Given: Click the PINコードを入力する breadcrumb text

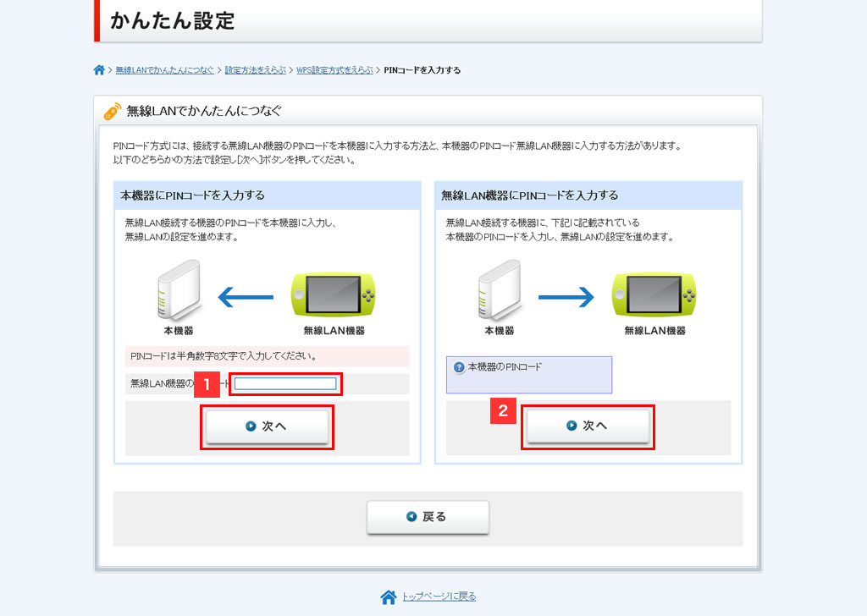Looking at the screenshot, I should pyautogui.click(x=422, y=70).
